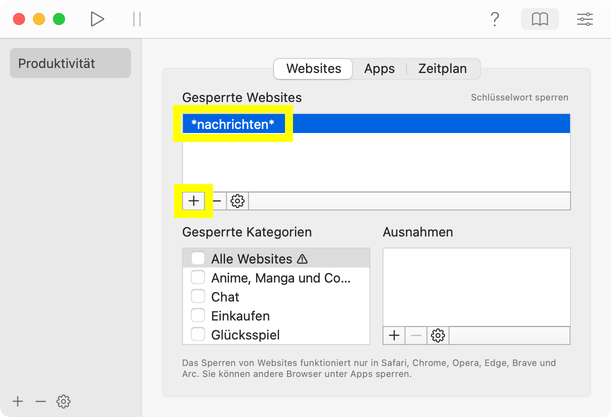Toggle the Einkaufen category checkbox

pos(198,316)
